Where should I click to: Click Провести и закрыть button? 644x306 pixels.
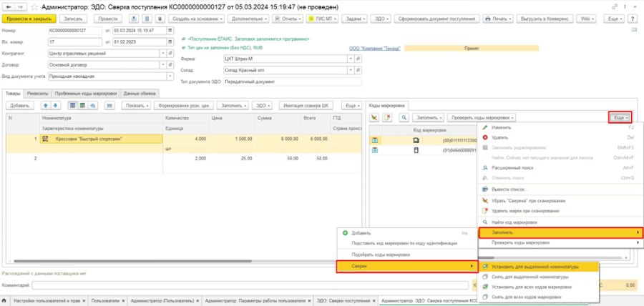[x=29, y=19]
